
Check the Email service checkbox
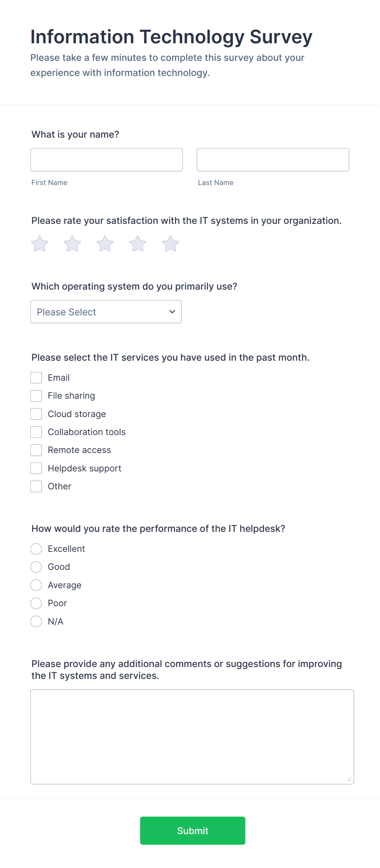click(x=36, y=377)
